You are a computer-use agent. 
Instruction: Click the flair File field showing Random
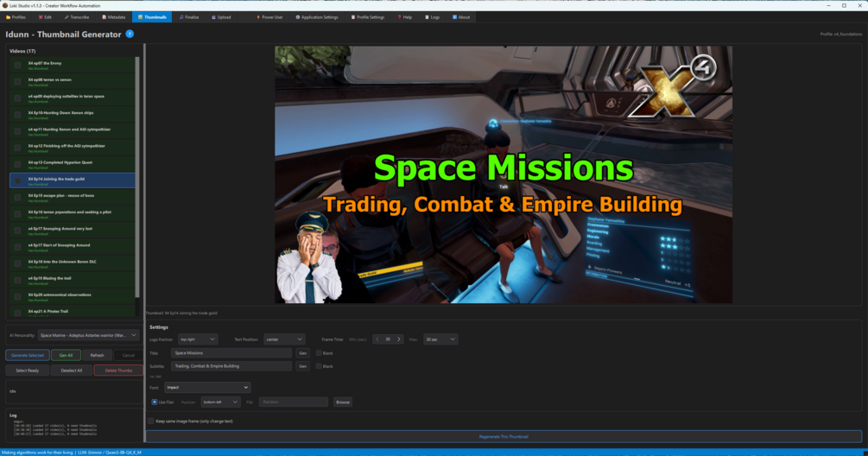[x=294, y=402]
